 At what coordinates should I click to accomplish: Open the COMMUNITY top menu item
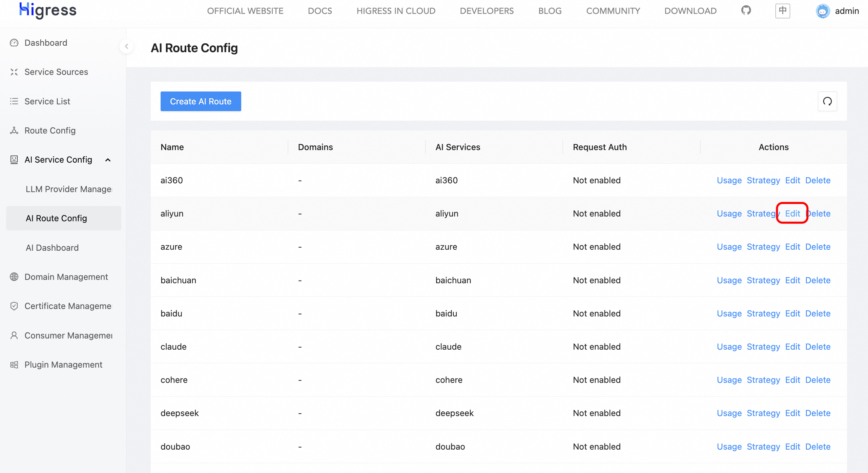(x=613, y=11)
